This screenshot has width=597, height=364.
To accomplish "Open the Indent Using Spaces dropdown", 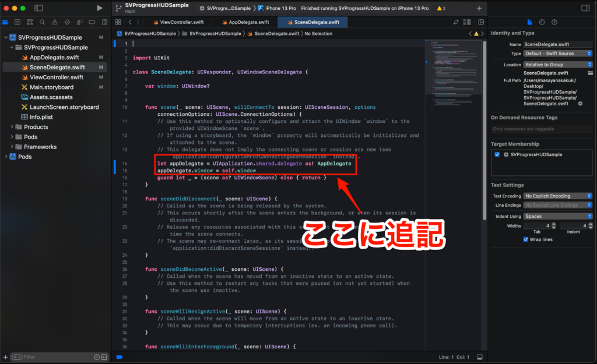I will click(557, 215).
